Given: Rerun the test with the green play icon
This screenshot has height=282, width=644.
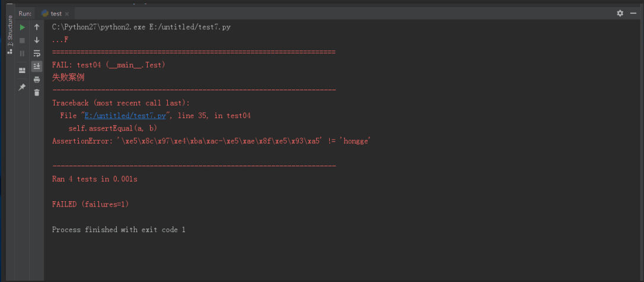Looking at the screenshot, I should (x=22, y=27).
